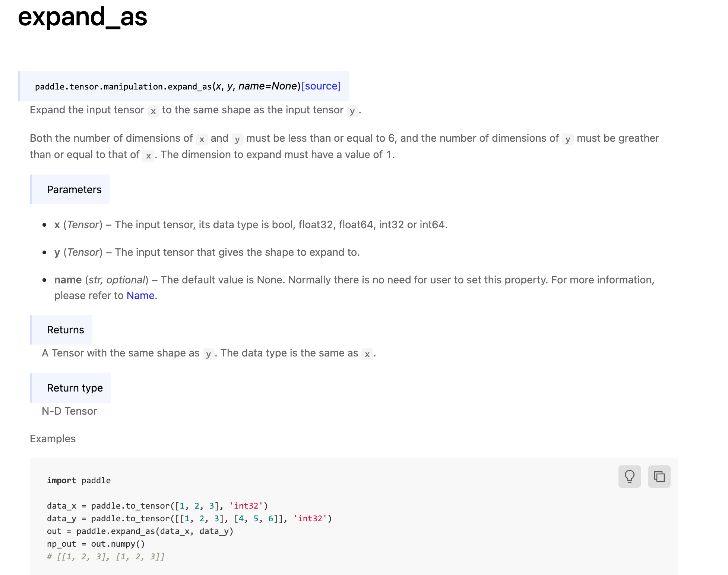Click the 'import paddle' code line
Screen dimensions: 728x575
coord(79,481)
